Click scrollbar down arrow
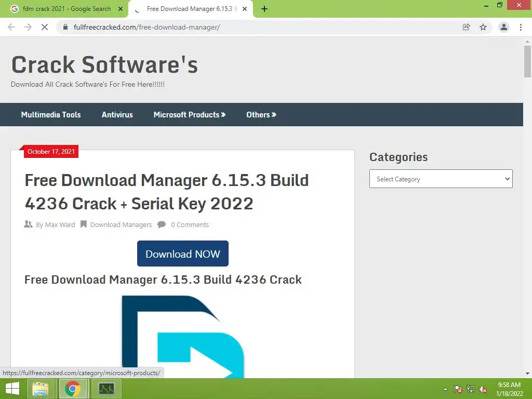The width and height of the screenshot is (532, 399). point(527,374)
